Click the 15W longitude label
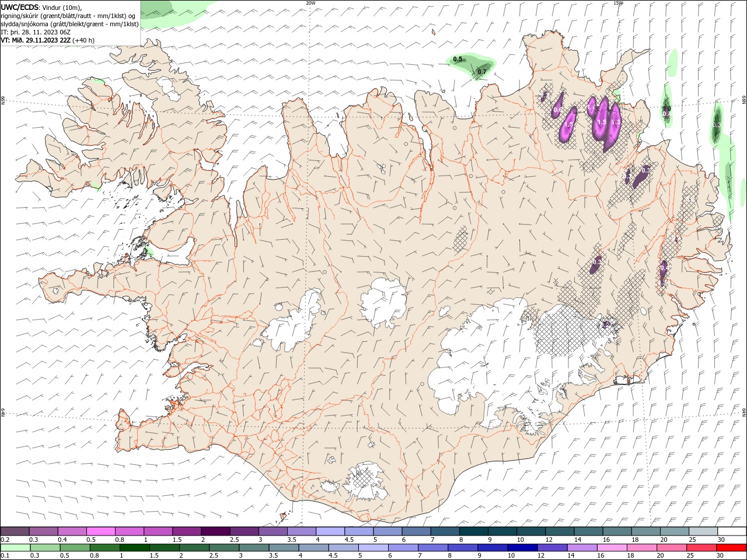747x560 pixels. pyautogui.click(x=618, y=3)
